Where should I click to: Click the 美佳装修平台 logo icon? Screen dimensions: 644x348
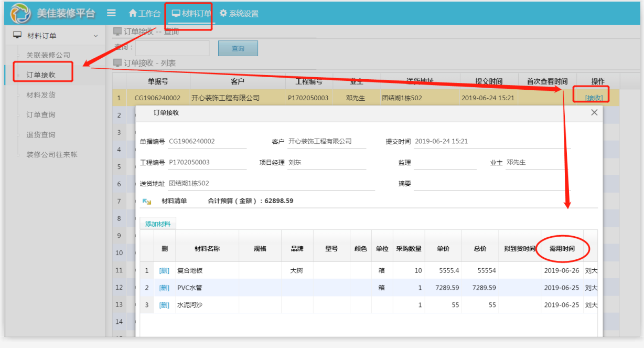tap(20, 14)
